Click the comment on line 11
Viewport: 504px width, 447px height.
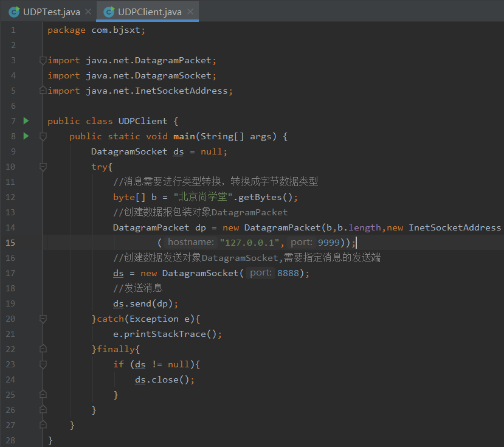[x=215, y=182]
